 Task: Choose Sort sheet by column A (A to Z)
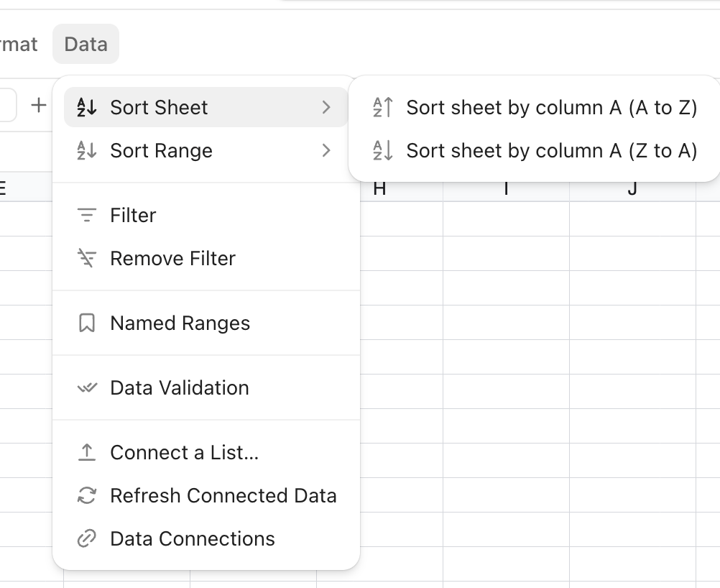coord(535,108)
